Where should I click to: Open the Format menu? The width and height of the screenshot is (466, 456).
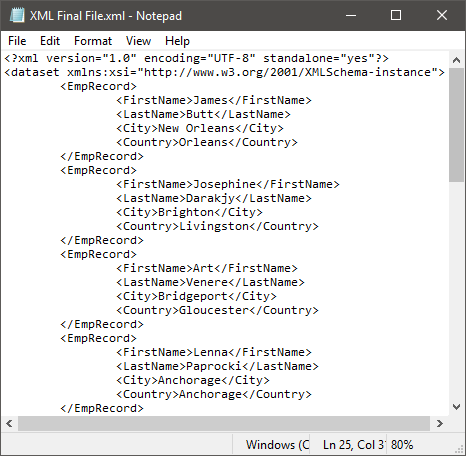click(x=93, y=41)
